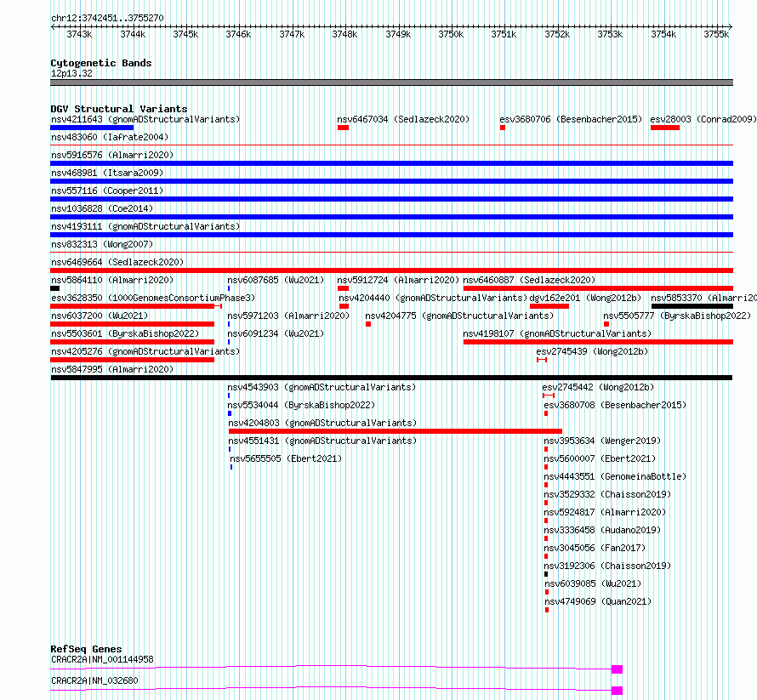Click the red bar under esv28003
Viewport: 757px width, 700px height.
[665, 128]
